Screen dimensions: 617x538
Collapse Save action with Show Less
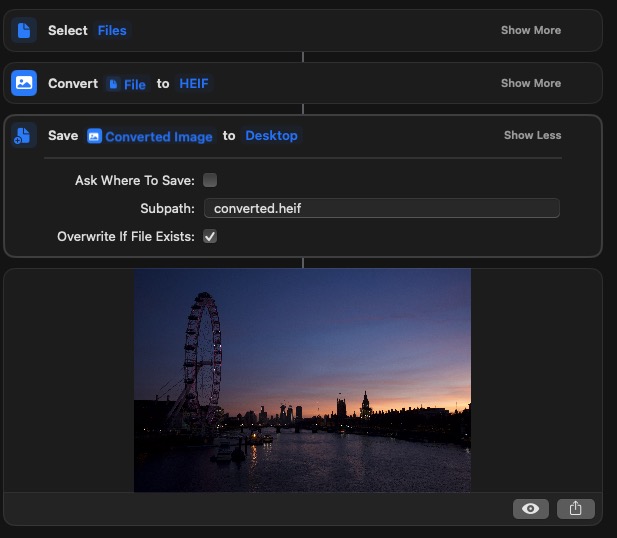532,135
